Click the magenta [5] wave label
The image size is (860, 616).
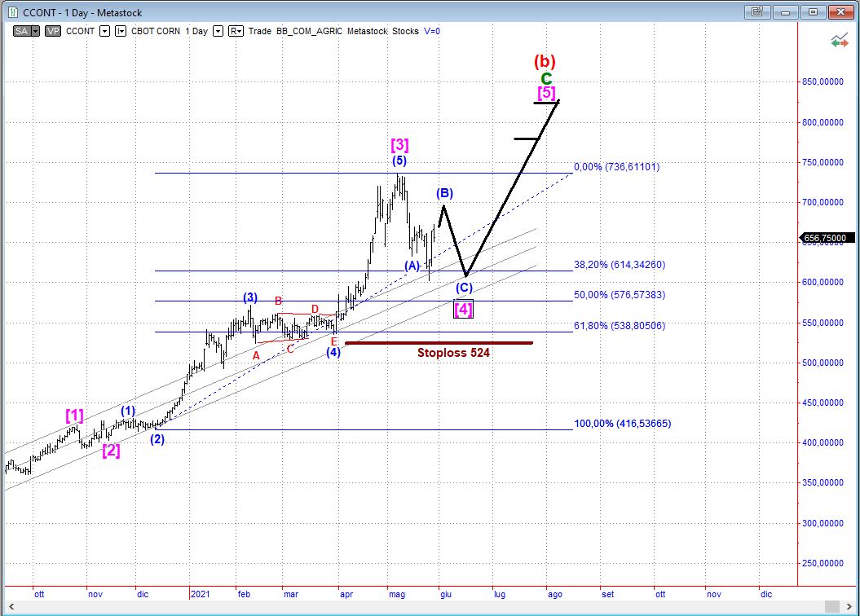[546, 93]
